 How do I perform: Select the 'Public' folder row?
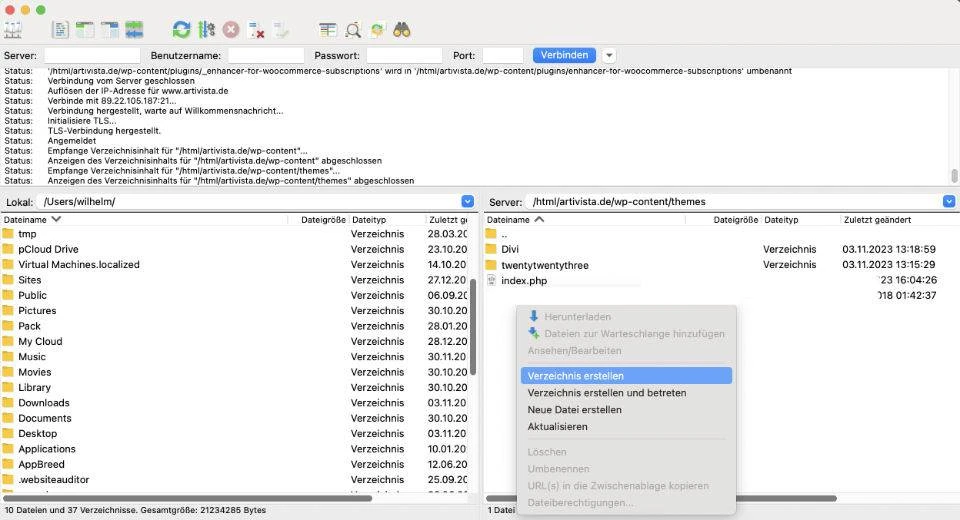pos(236,295)
